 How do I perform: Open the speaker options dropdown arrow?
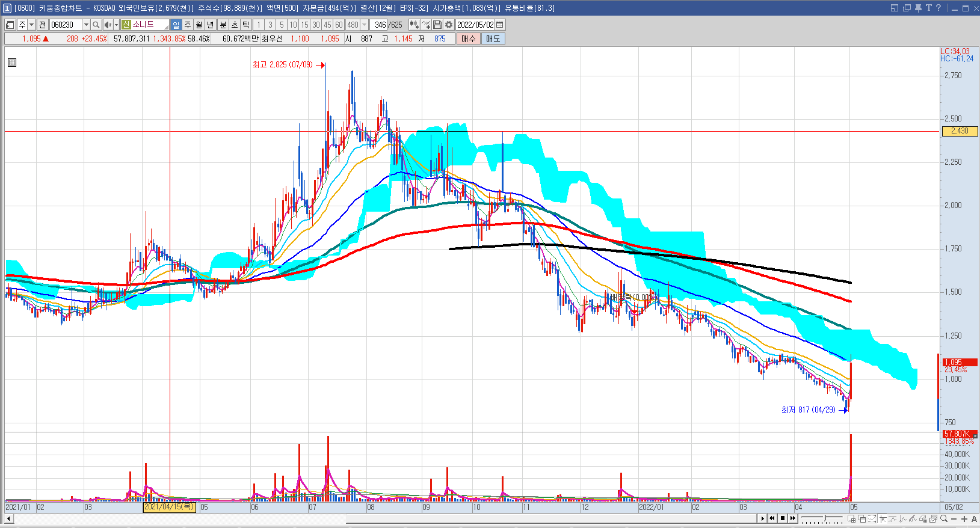116,25
